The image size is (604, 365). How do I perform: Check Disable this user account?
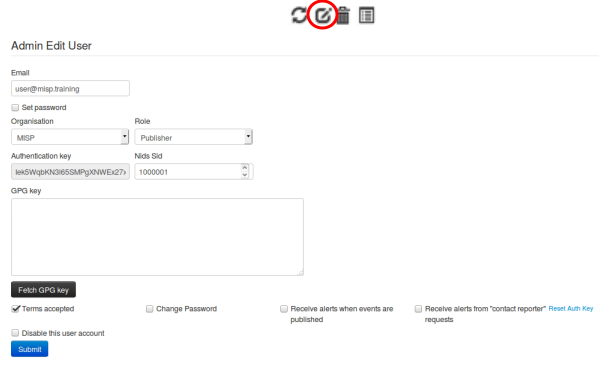[x=15, y=333]
